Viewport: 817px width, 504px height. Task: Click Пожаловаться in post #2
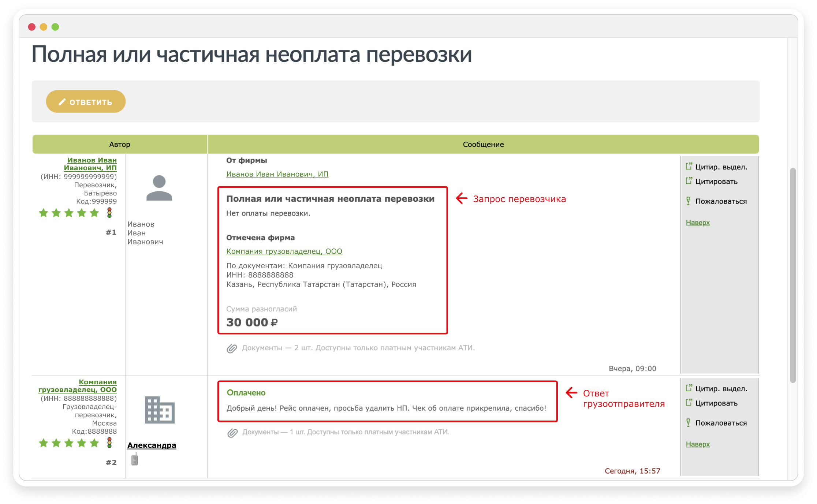point(721,423)
